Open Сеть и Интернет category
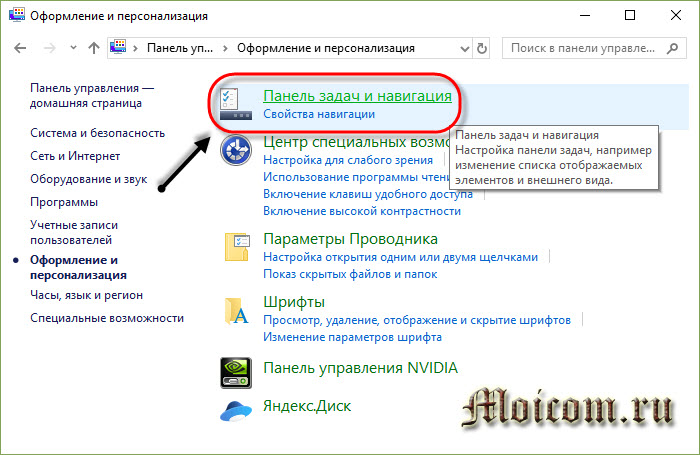The width and height of the screenshot is (700, 455). 75,156
